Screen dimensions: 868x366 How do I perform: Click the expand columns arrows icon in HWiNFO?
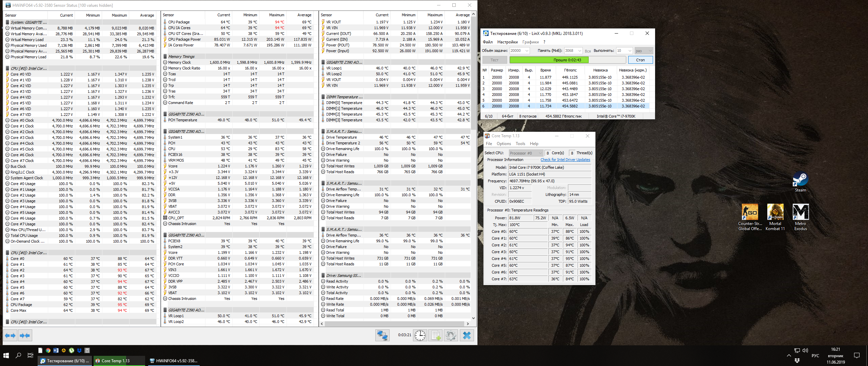point(10,335)
